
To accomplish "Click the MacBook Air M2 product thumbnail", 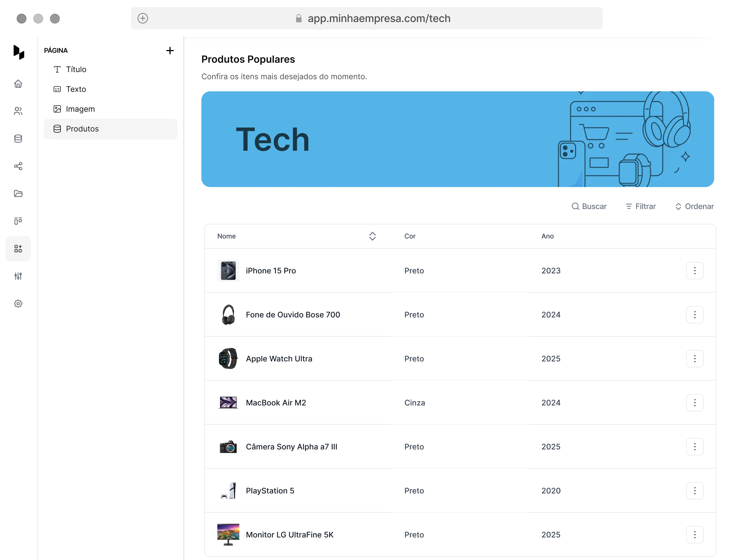I will tap(228, 402).
